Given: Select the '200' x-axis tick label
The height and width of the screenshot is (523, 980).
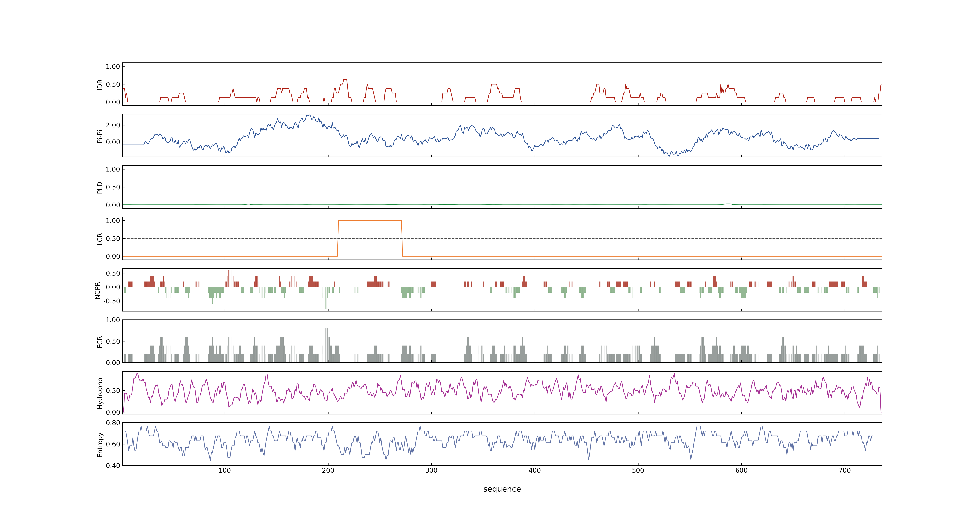Looking at the screenshot, I should pos(328,470).
